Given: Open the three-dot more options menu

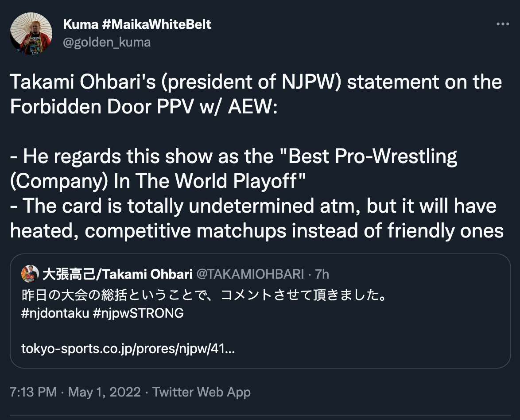Looking at the screenshot, I should [502, 25].
